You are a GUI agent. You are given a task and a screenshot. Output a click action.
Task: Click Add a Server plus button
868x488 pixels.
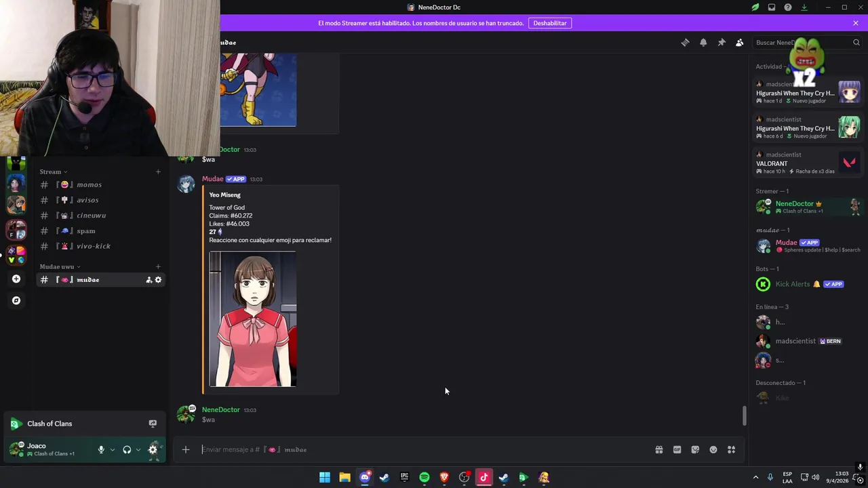pos(16,279)
